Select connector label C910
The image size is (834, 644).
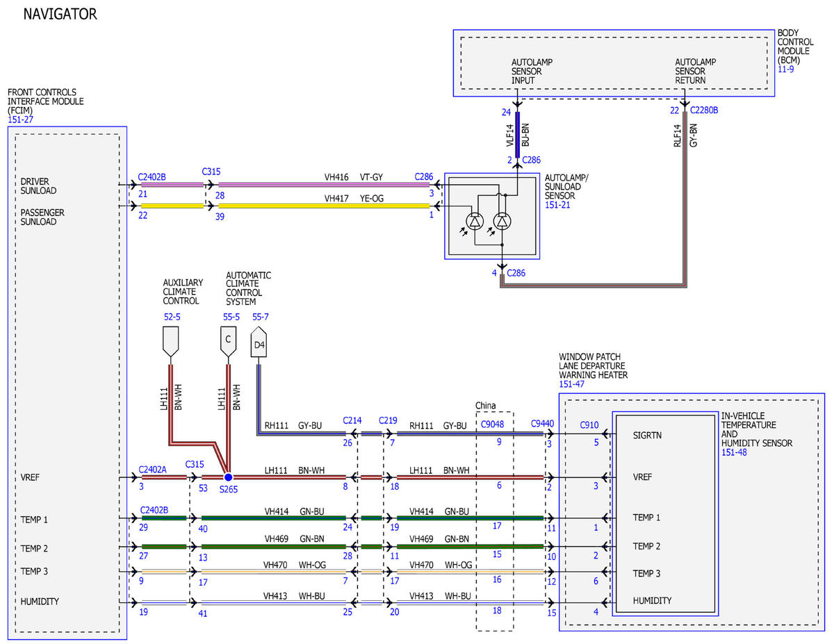[589, 424]
